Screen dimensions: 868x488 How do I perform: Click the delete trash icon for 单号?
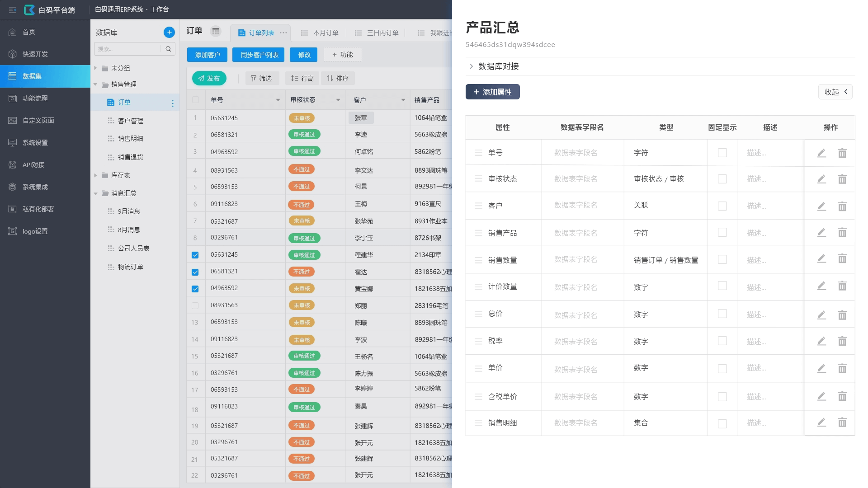pyautogui.click(x=842, y=153)
